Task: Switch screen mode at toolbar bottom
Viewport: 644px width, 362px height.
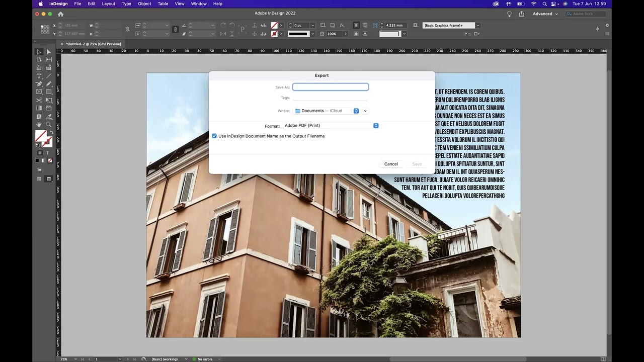Action: point(49,178)
